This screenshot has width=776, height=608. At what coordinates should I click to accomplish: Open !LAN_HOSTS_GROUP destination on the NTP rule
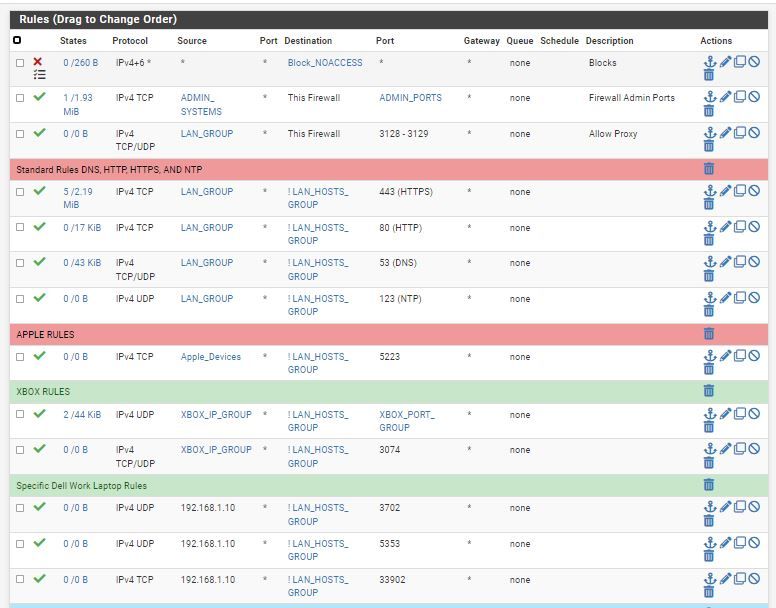coord(318,305)
